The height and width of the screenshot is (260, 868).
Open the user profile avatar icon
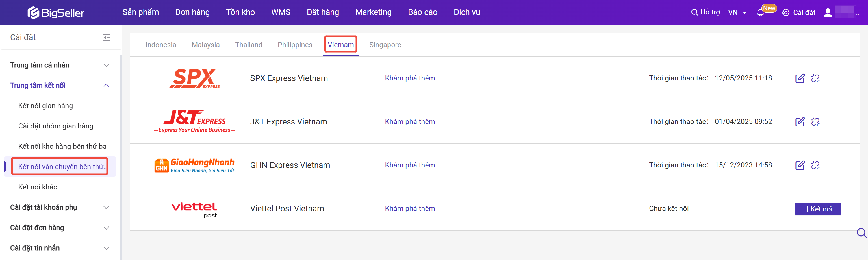(x=828, y=12)
